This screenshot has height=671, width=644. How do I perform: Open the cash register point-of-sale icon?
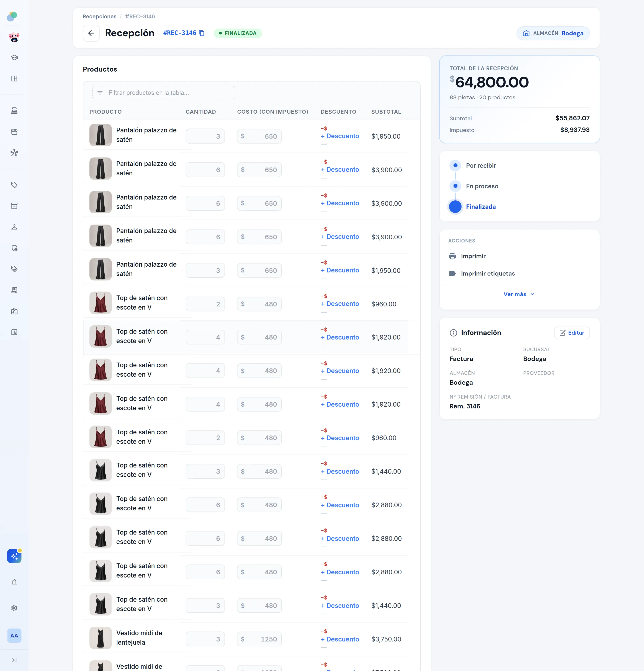14,110
